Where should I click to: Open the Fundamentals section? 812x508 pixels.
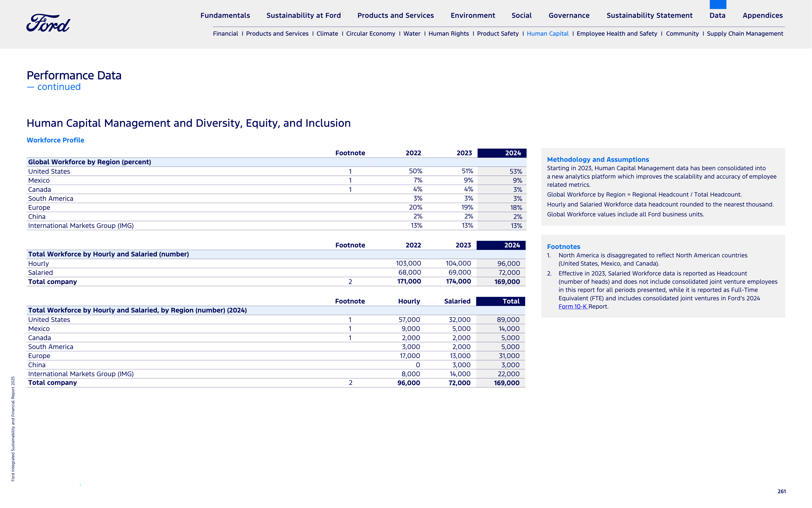pos(225,15)
